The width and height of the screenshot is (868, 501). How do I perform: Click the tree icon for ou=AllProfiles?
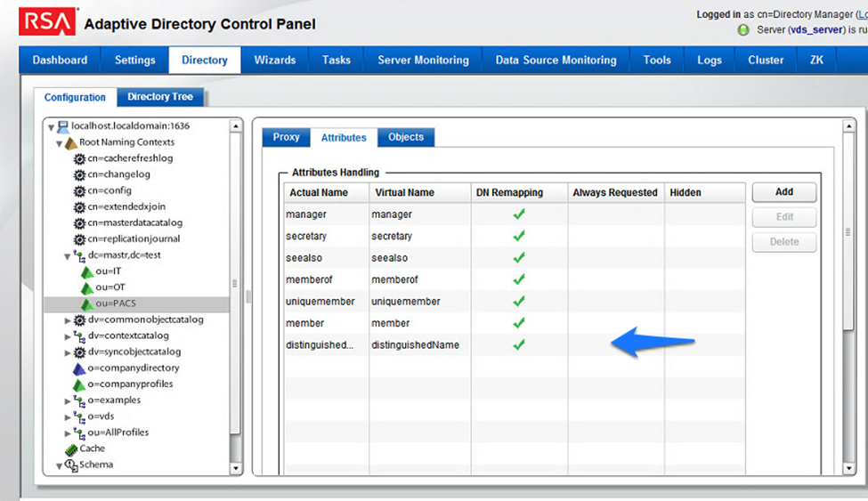pyautogui.click(x=80, y=432)
